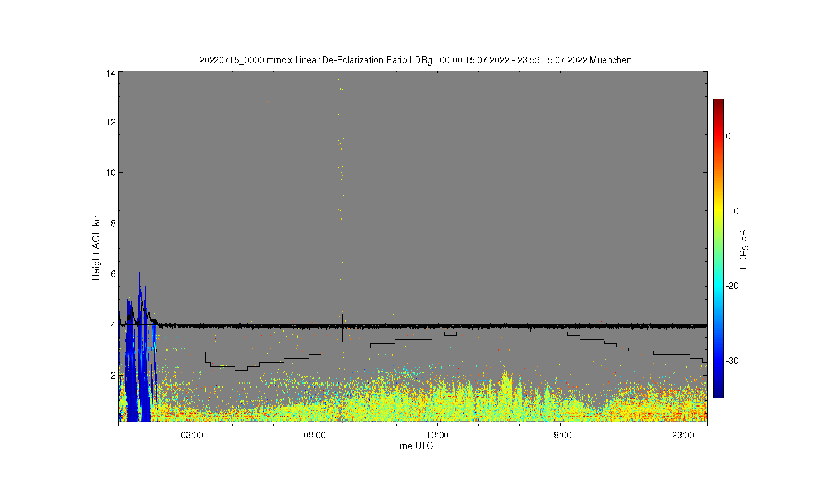Screen dimensions: 840x504
Task: Click the '6' height axis label
Action: (x=113, y=274)
